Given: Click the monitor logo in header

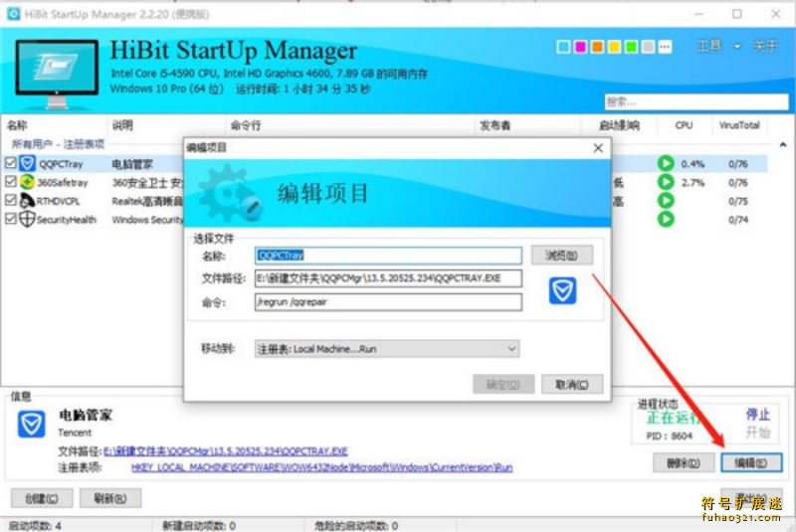Looking at the screenshot, I should coord(57,74).
